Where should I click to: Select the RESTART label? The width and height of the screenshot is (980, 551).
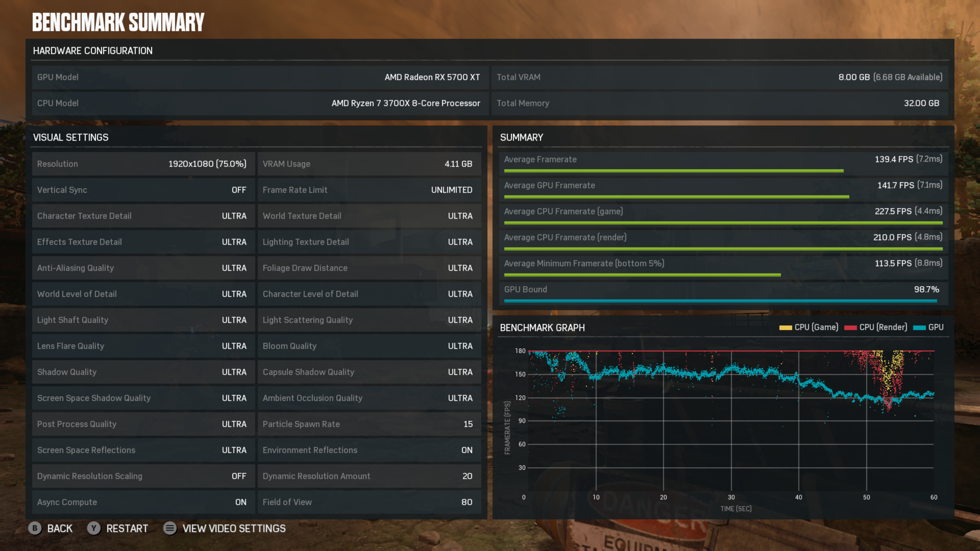127,528
